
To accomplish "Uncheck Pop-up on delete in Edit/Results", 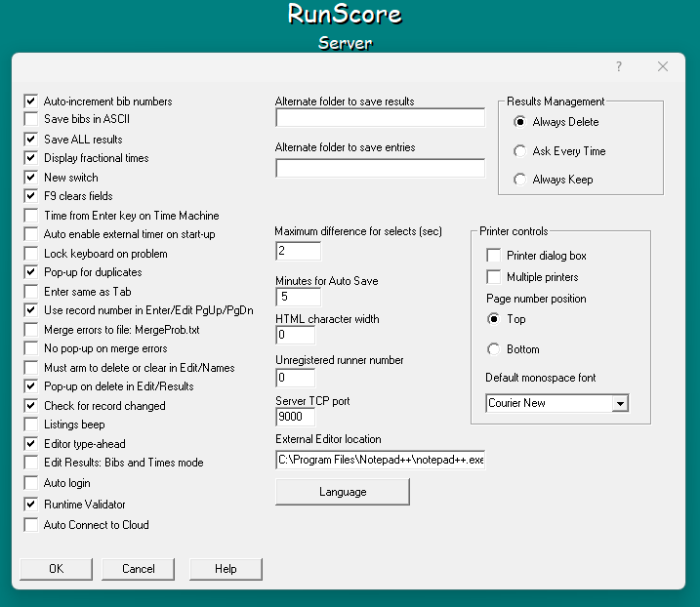I will [31, 386].
